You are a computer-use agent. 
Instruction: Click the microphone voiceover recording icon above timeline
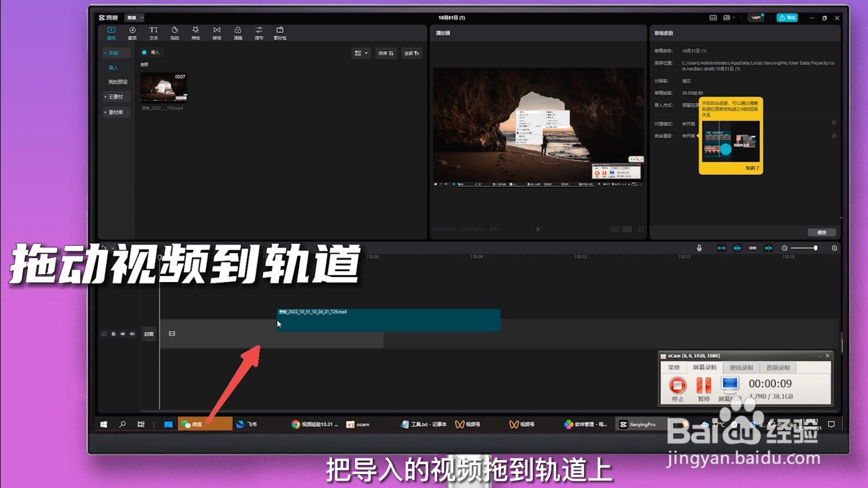(x=699, y=248)
